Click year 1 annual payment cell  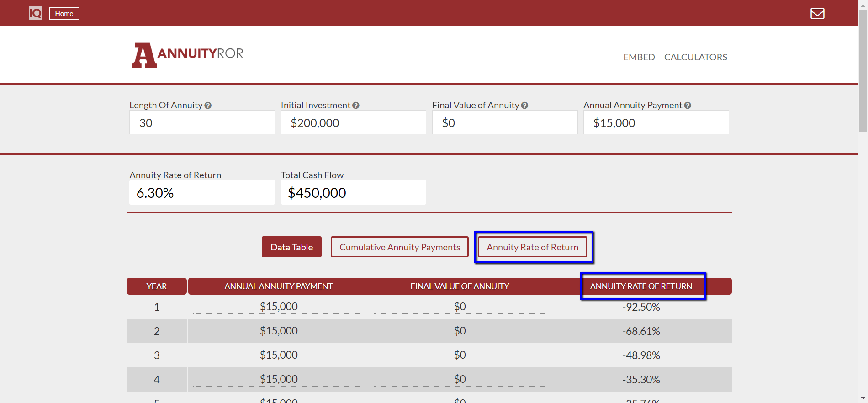click(279, 306)
